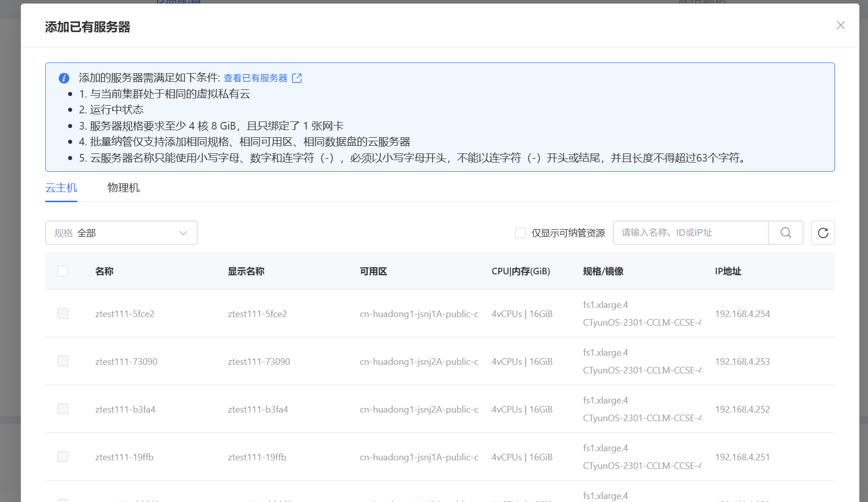Click the external link icon beside 查看已有服务器

tap(297, 78)
